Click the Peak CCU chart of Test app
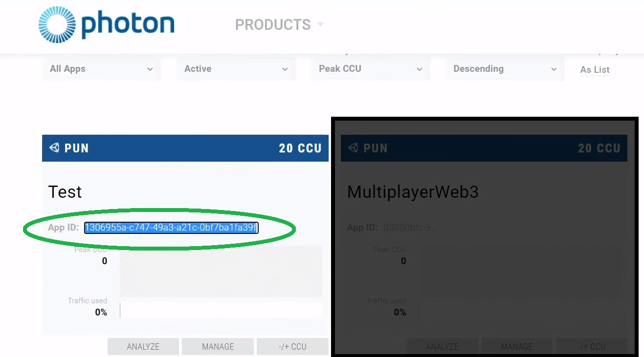The image size is (644, 357). click(221, 272)
